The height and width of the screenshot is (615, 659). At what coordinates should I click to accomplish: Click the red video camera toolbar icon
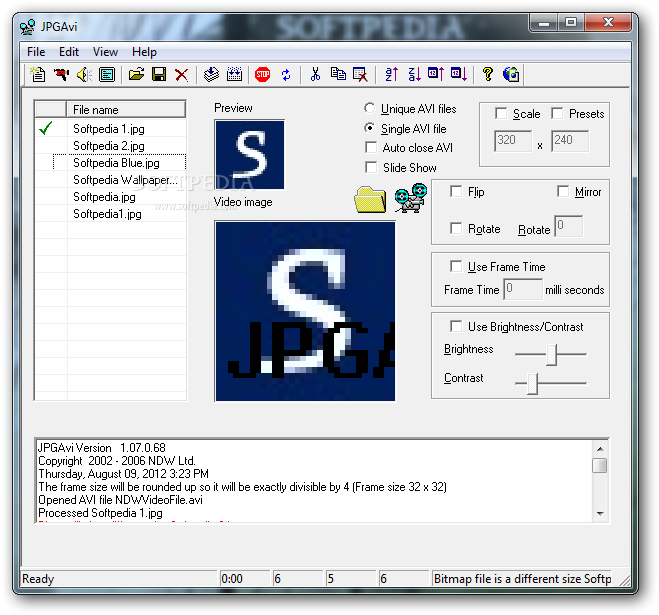click(x=61, y=75)
